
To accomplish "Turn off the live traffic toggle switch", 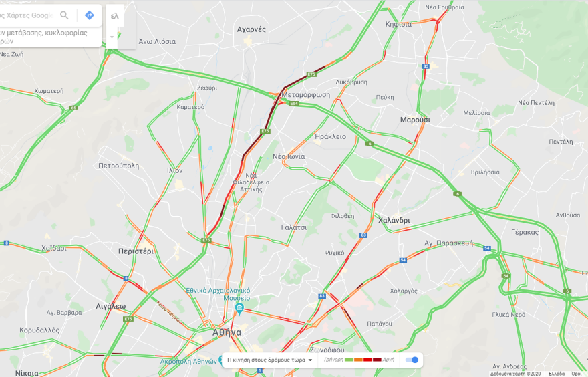I will (412, 360).
